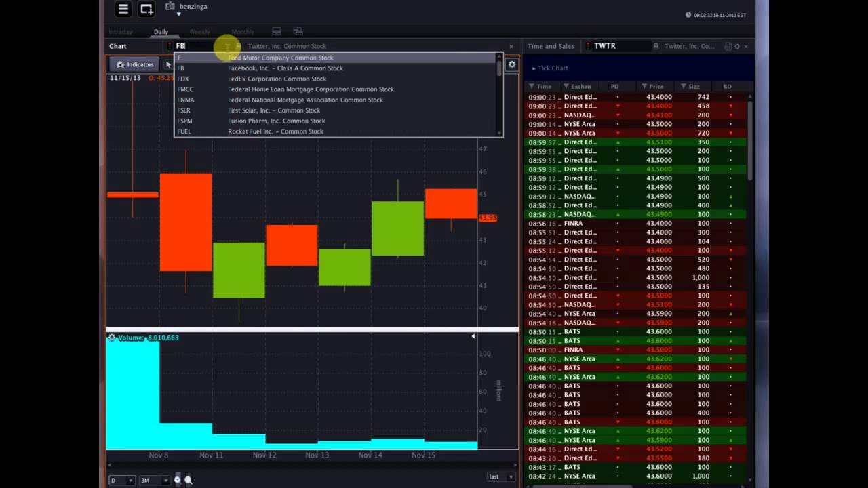Click the Nov 15 red candlestick
Image resolution: width=868 pixels, height=488 pixels.
tap(451, 204)
